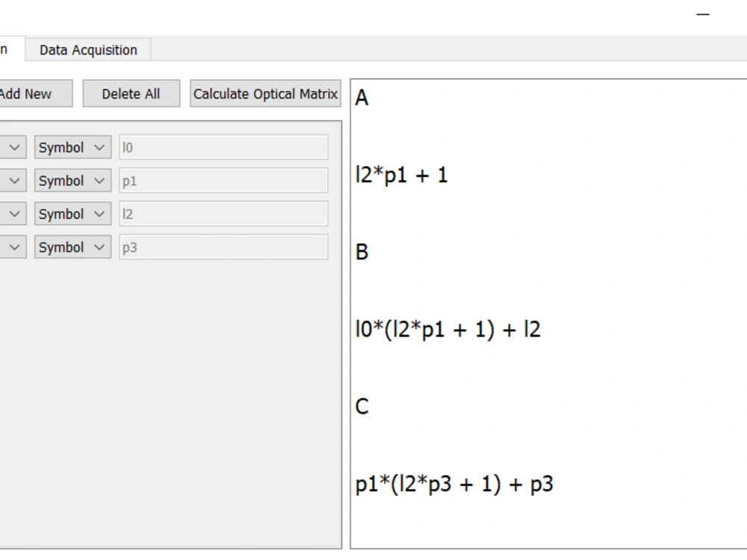This screenshot has height=560, width=747.
Task: Click inside the p3 input field
Action: tap(223, 246)
